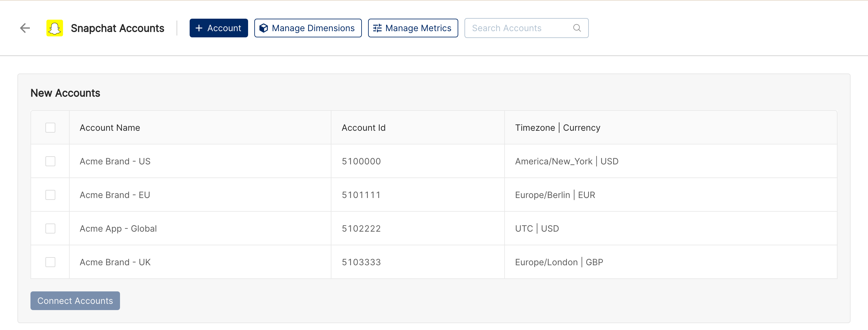Click account ID 5100000
Viewport: 868px width, 330px height.
tap(361, 161)
